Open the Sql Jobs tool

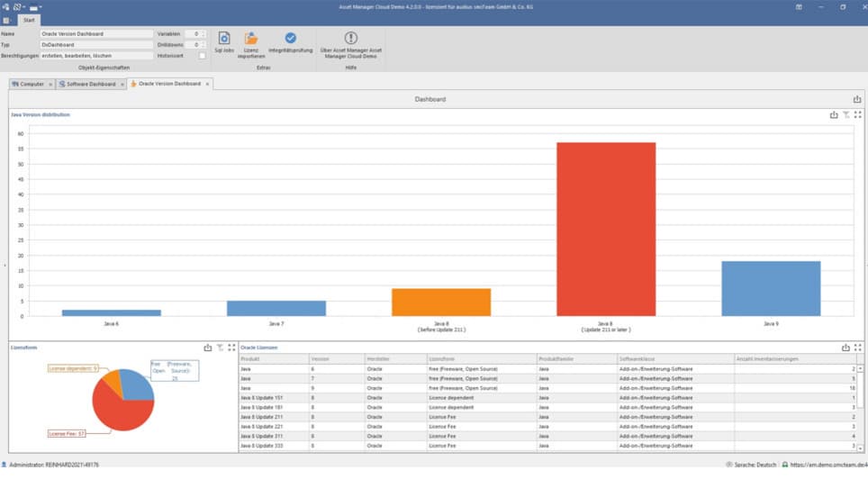[224, 42]
